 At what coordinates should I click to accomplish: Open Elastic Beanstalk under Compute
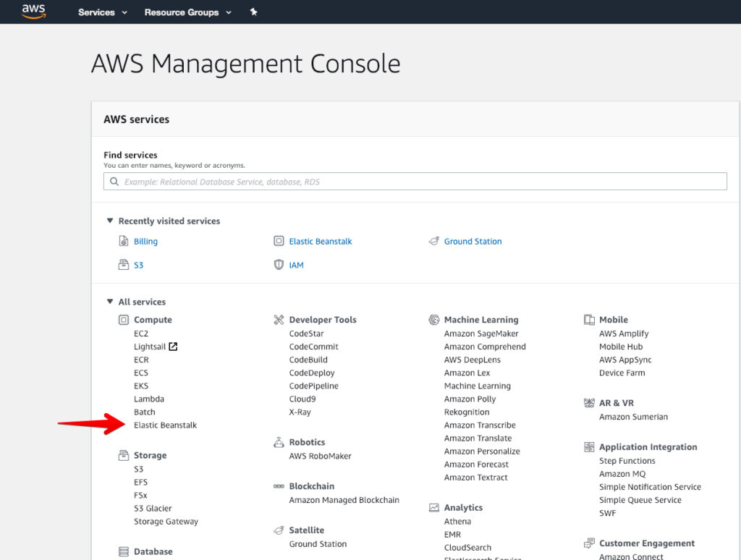coord(166,425)
